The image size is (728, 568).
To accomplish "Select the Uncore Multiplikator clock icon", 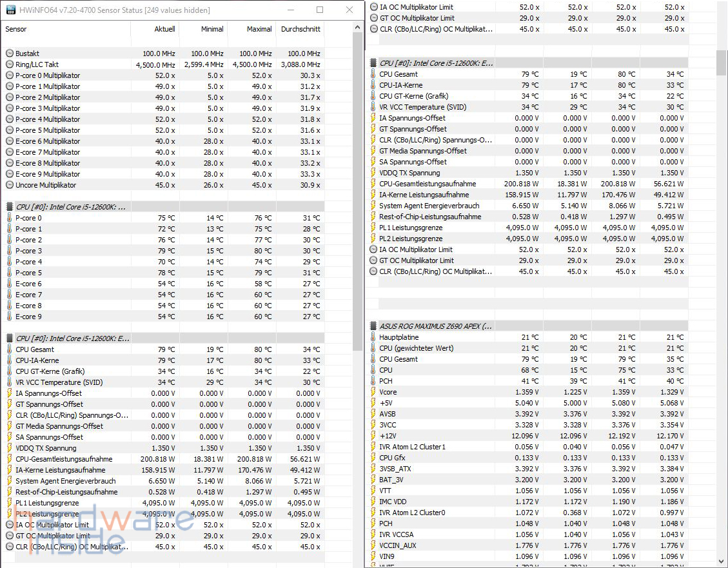I will pos(9,185).
